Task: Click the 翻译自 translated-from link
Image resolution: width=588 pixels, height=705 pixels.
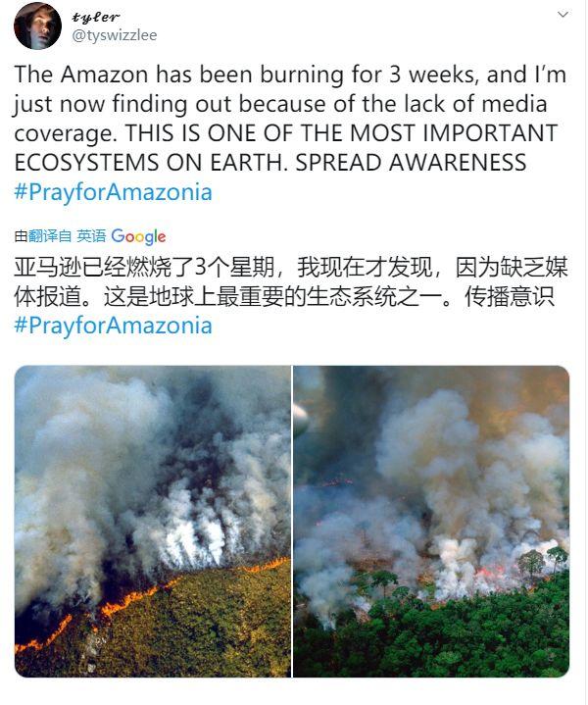Action: coord(50,235)
